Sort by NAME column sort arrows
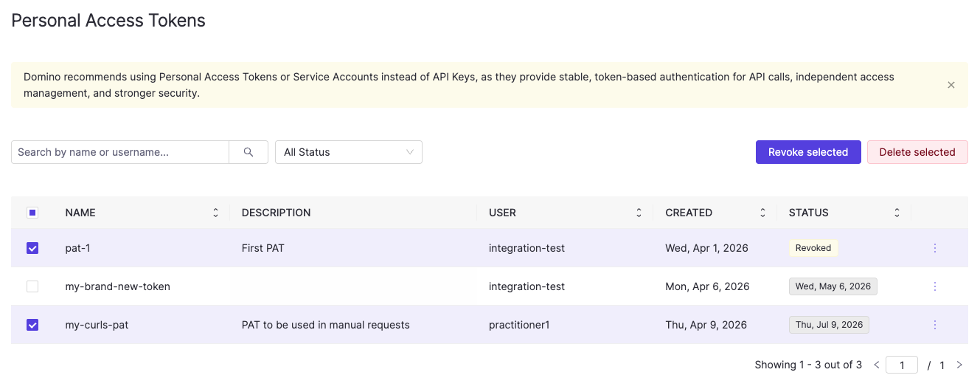Image resolution: width=980 pixels, height=392 pixels. [215, 213]
